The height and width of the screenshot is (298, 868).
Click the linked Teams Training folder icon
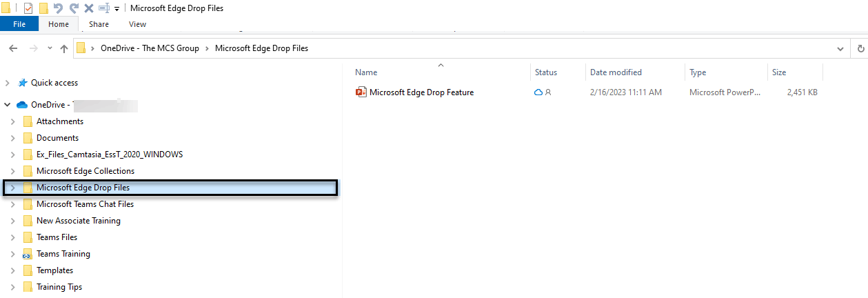(27, 254)
